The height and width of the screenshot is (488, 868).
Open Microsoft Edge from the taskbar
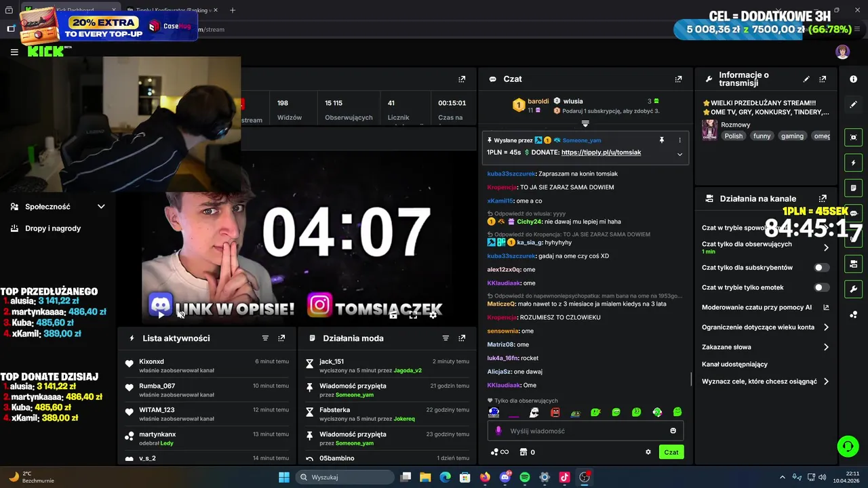pyautogui.click(x=445, y=477)
